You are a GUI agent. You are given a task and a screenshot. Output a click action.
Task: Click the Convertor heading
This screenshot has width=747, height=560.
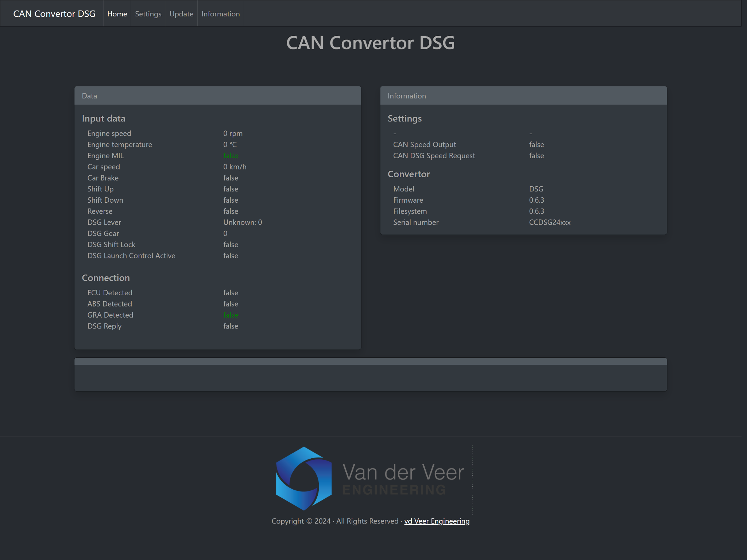pos(409,174)
